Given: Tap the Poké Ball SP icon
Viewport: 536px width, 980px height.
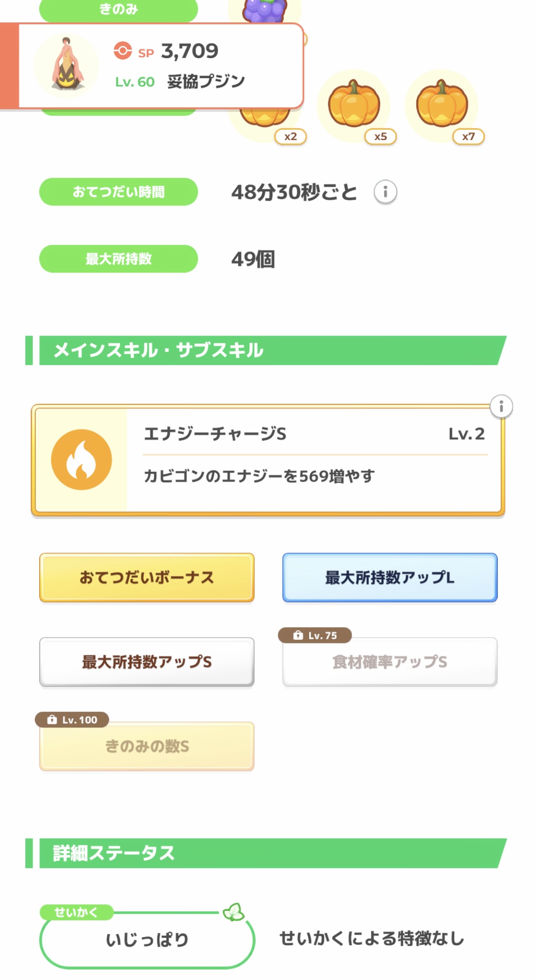Looking at the screenshot, I should [122, 51].
